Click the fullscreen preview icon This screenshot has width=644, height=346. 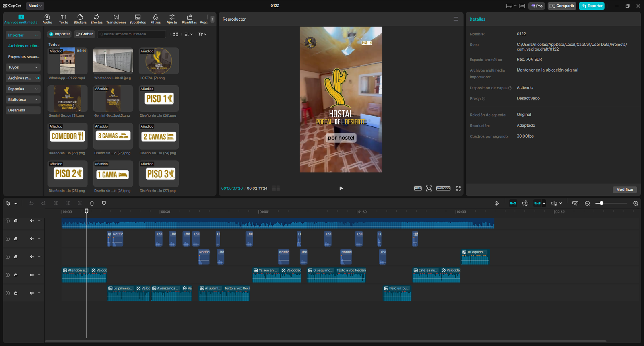click(458, 188)
